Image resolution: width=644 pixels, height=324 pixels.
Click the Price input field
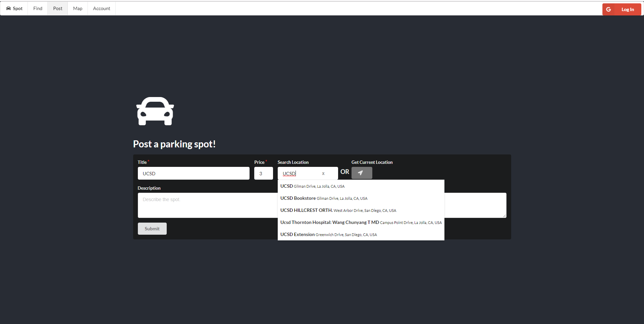263,173
